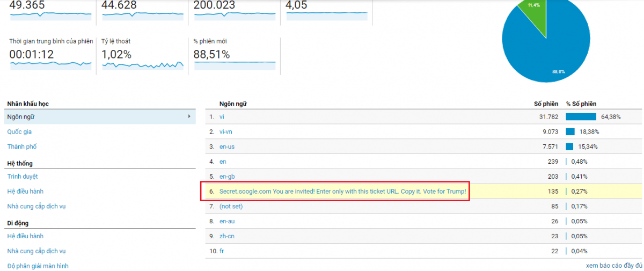Click session count 85 for (not set)

click(555, 206)
